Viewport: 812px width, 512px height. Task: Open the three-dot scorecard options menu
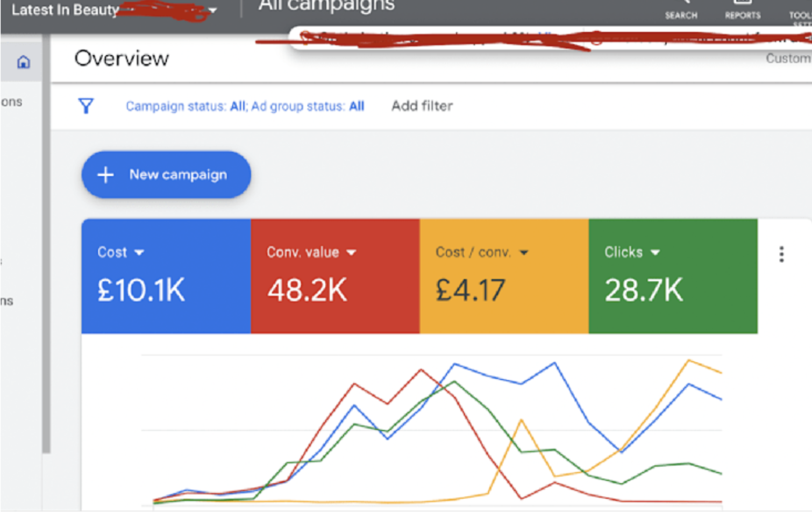781,254
